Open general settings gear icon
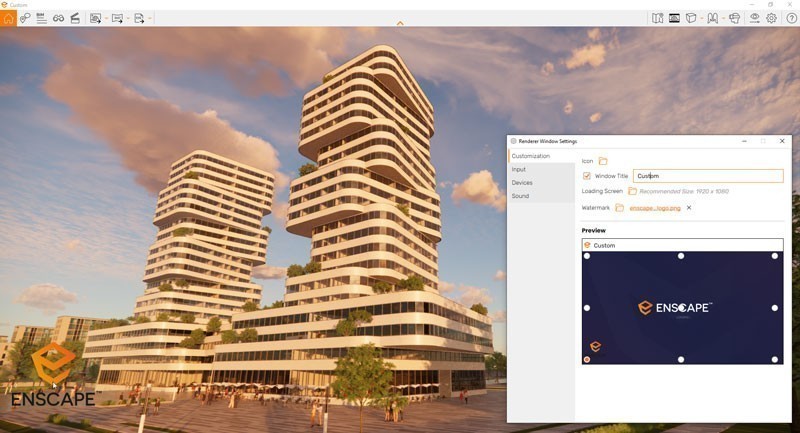This screenshot has height=433, width=800. (x=771, y=18)
